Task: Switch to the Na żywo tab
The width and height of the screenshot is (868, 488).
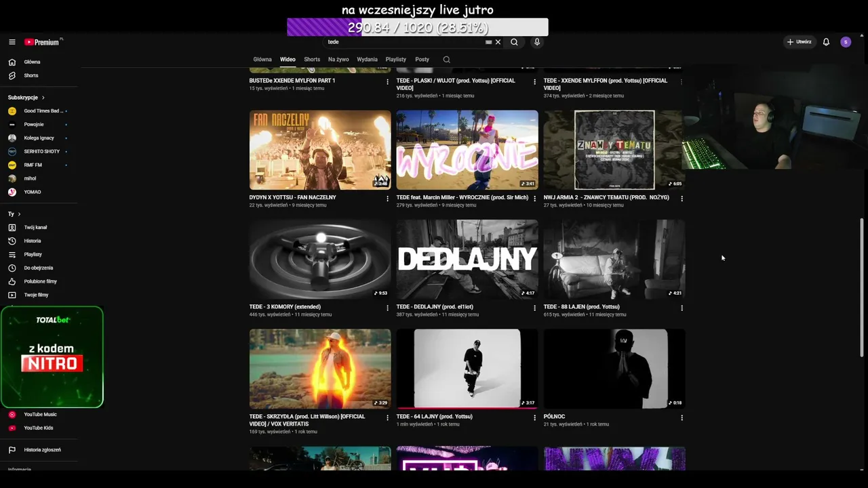Action: click(338, 60)
